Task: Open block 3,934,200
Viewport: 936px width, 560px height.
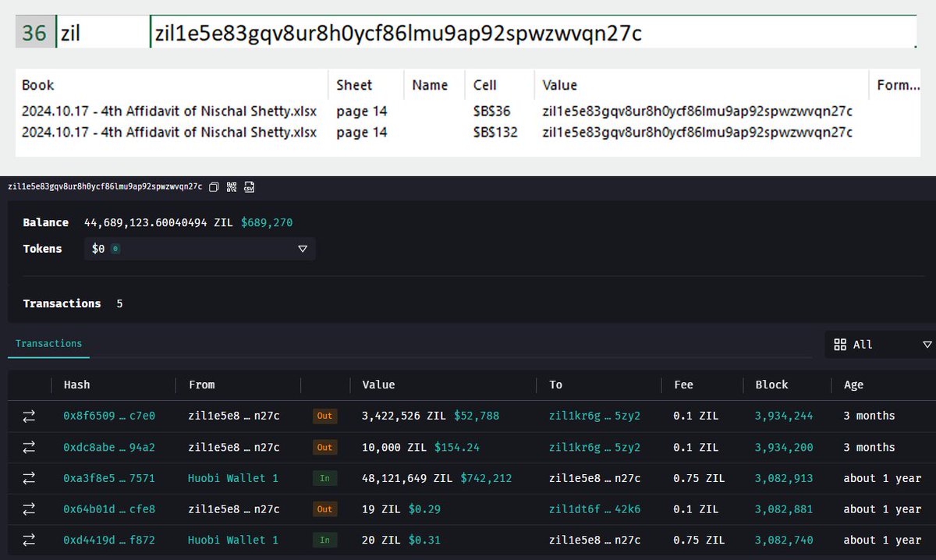Action: tap(784, 447)
